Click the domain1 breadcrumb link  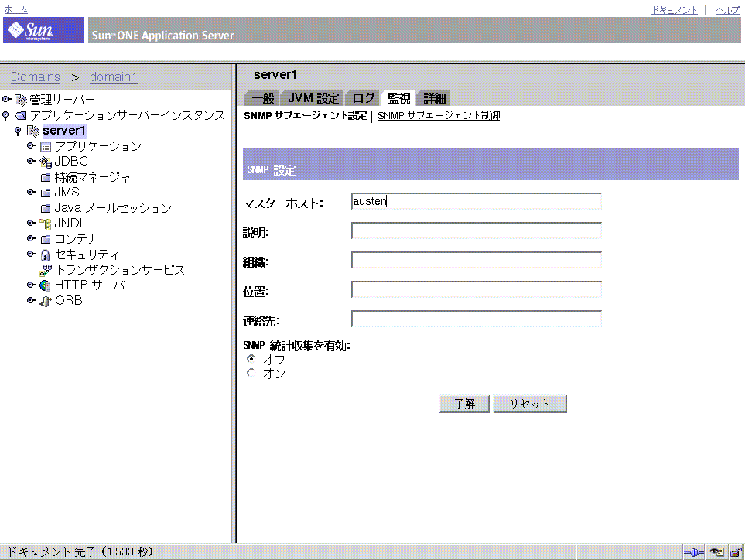(113, 77)
